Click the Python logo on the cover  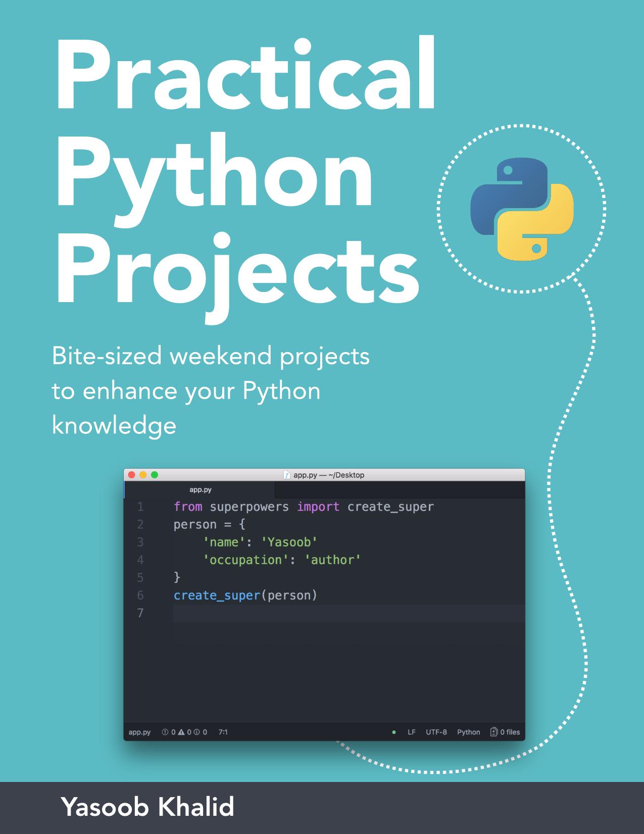[522, 209]
